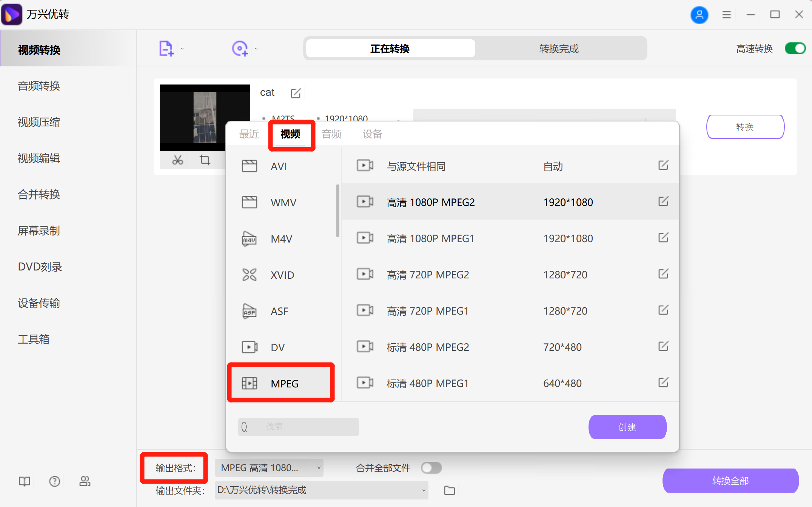812x507 pixels.
Task: Click the 搜索 search input field
Action: click(298, 426)
